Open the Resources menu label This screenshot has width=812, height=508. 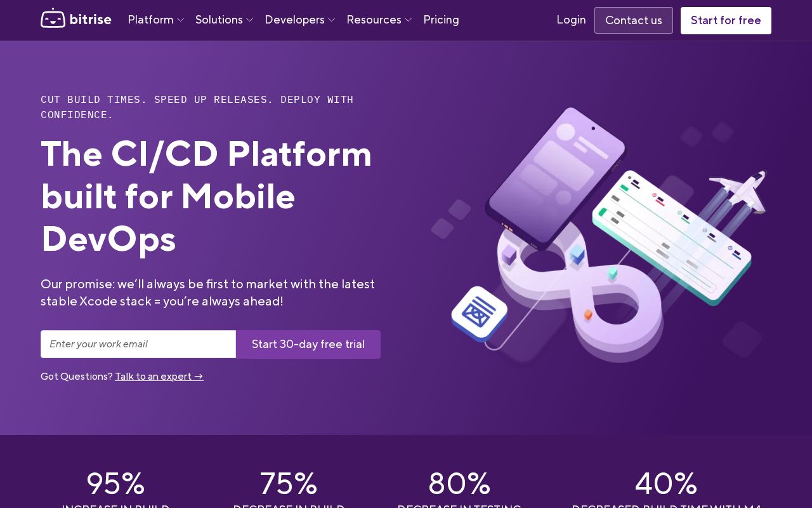(374, 20)
